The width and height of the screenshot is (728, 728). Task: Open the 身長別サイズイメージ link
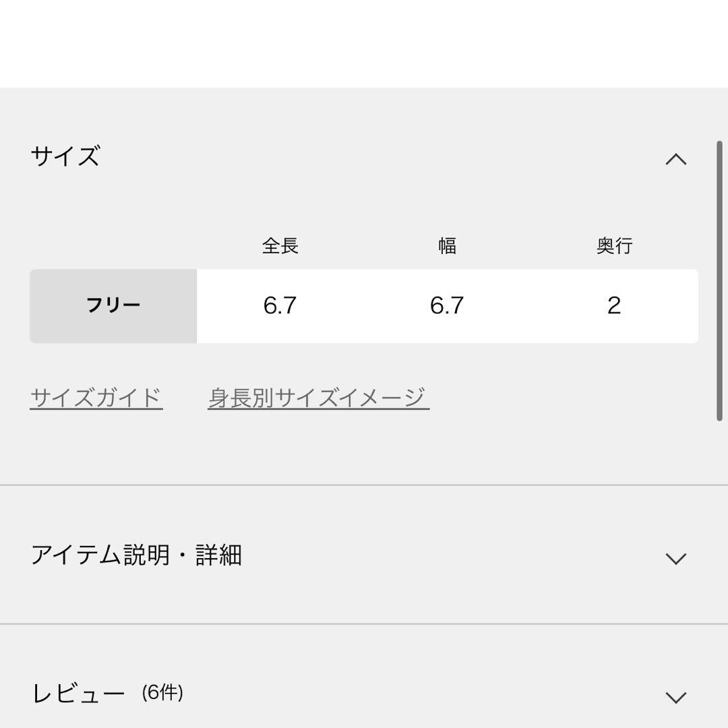coord(318,398)
